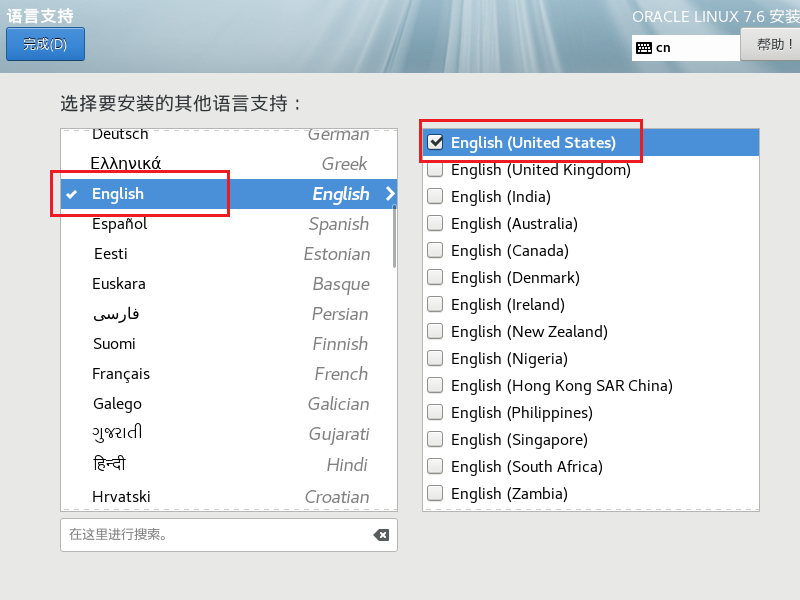Pick Suomi Finnish from the list
Viewport: 800px width, 600px height.
point(228,344)
